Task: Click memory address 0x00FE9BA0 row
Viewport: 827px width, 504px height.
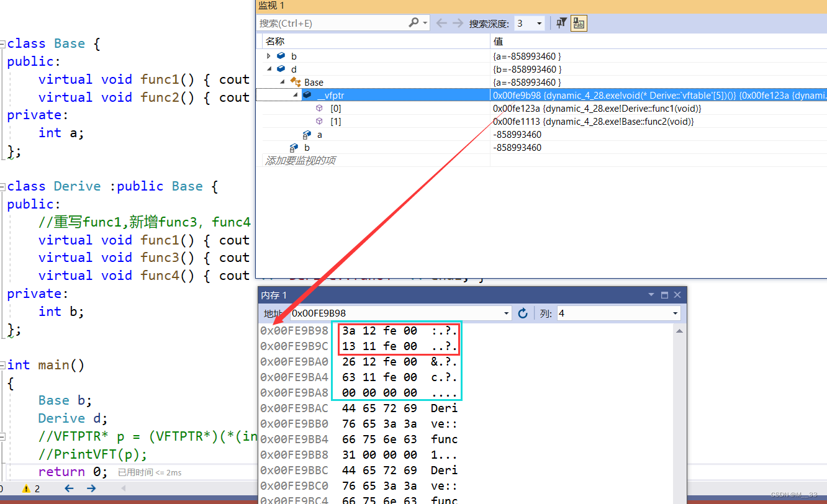Action: click(x=294, y=361)
